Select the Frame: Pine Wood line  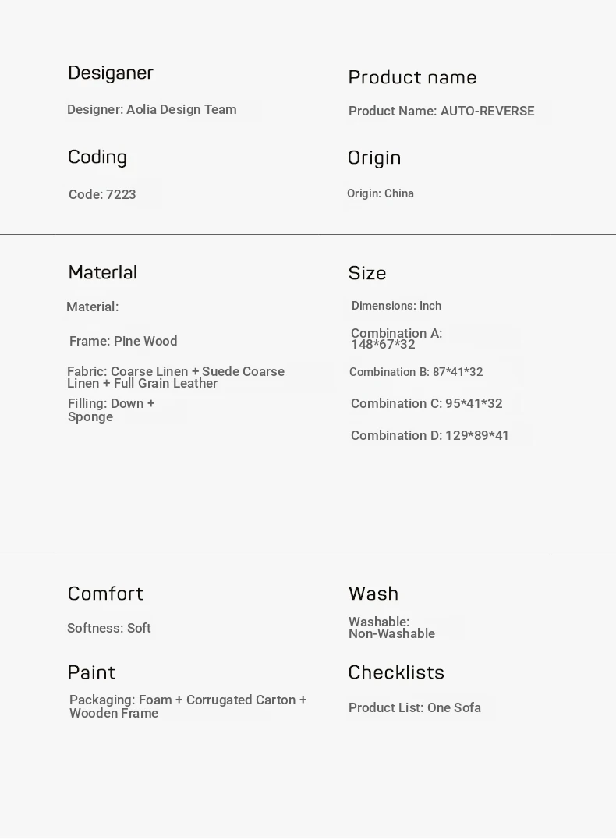[x=123, y=342]
